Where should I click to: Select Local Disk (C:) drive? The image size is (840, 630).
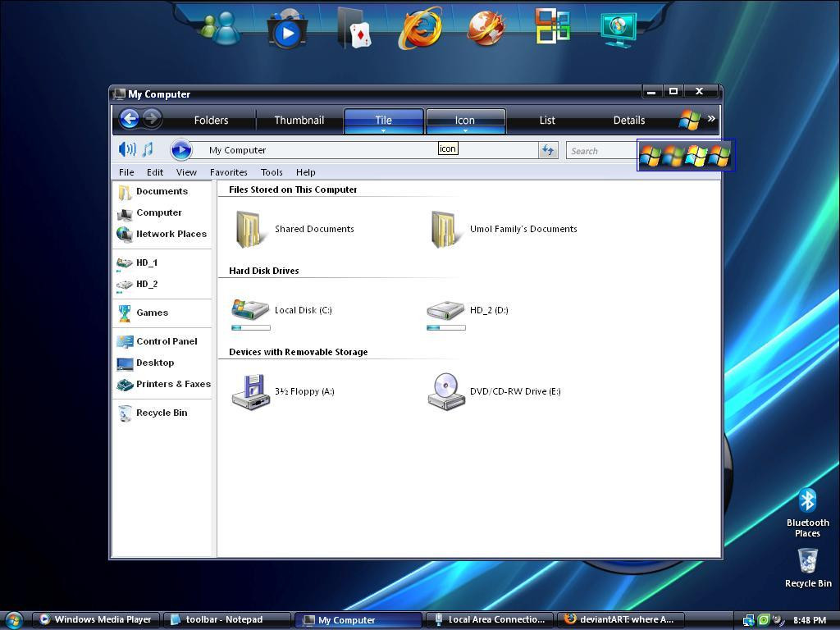click(282, 311)
